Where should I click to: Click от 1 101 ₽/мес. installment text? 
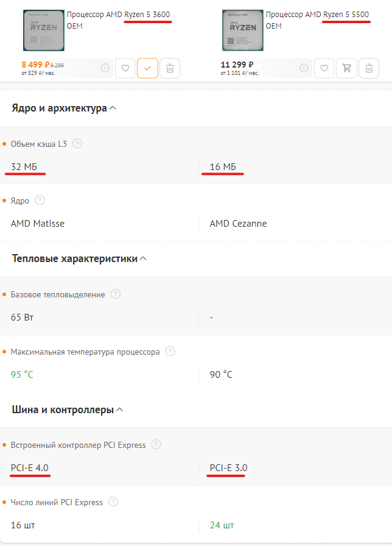tap(239, 73)
